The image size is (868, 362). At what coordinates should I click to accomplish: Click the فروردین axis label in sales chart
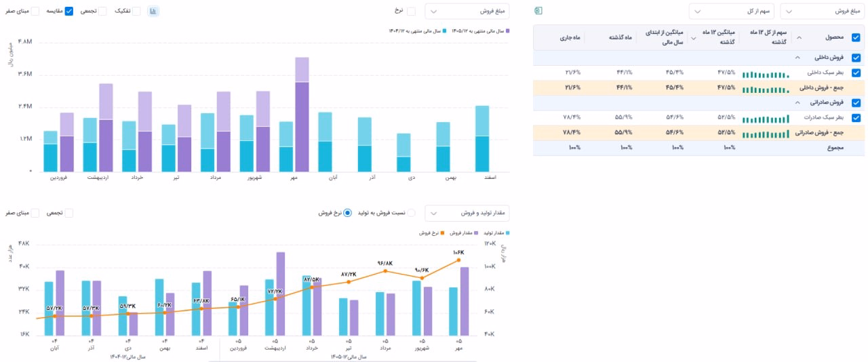click(58, 178)
